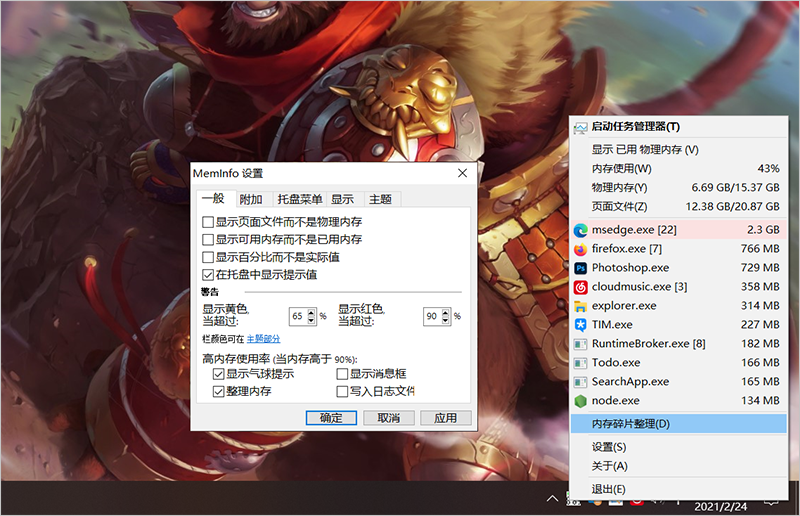Click the red threshold field showing 90
The image size is (800, 516).
click(432, 316)
